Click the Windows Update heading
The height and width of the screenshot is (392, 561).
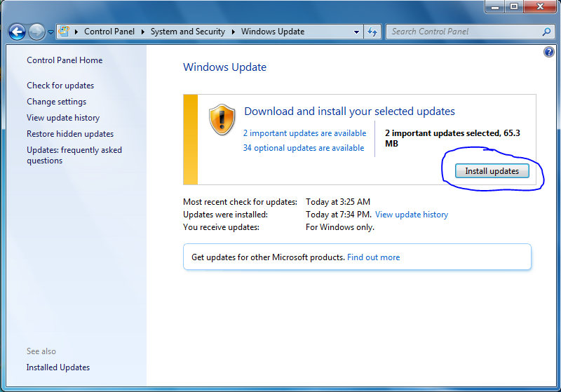click(x=224, y=67)
